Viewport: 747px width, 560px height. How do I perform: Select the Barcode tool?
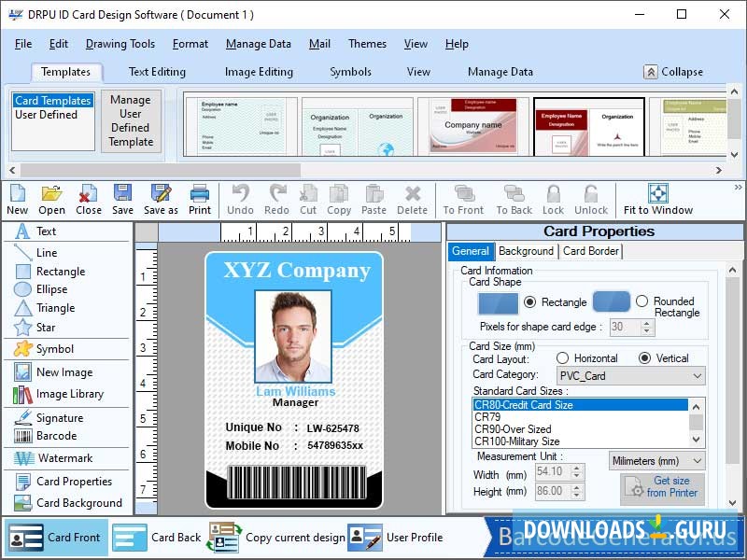click(56, 436)
